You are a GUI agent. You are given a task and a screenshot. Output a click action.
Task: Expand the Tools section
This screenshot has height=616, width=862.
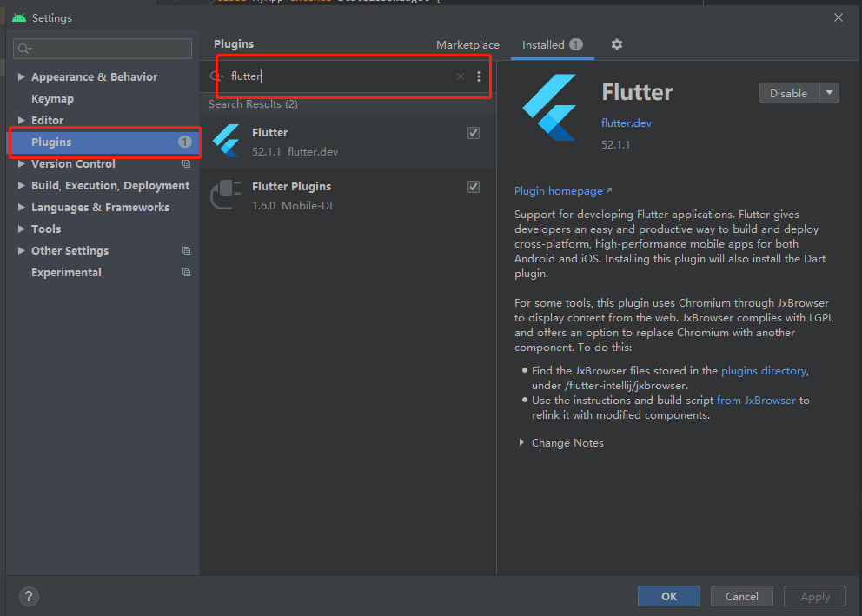[x=21, y=229]
